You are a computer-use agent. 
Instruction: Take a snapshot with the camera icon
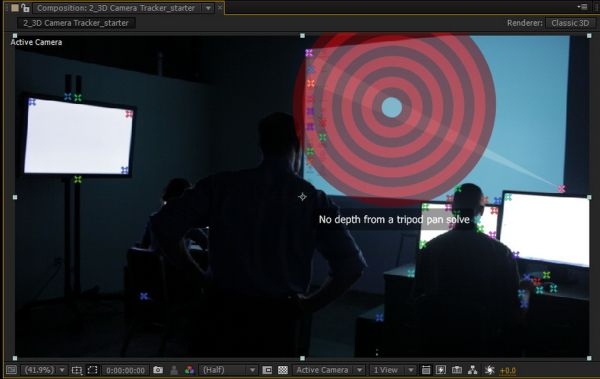(158, 370)
